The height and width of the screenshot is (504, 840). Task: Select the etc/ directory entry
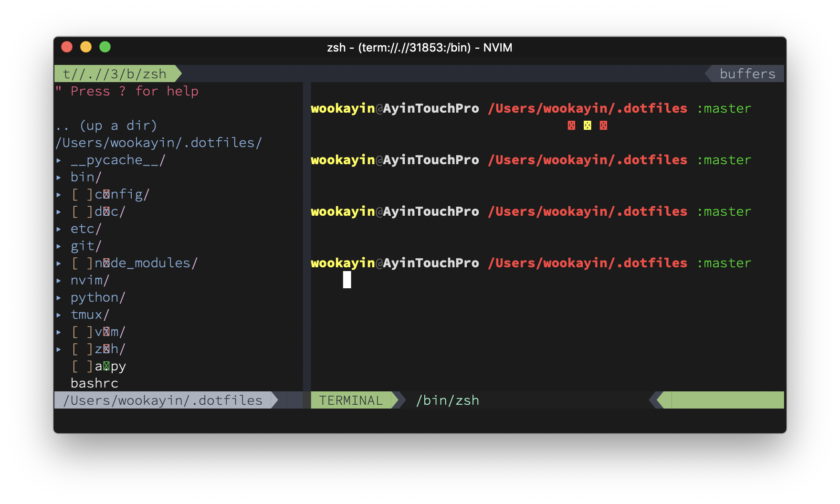pyautogui.click(x=86, y=229)
